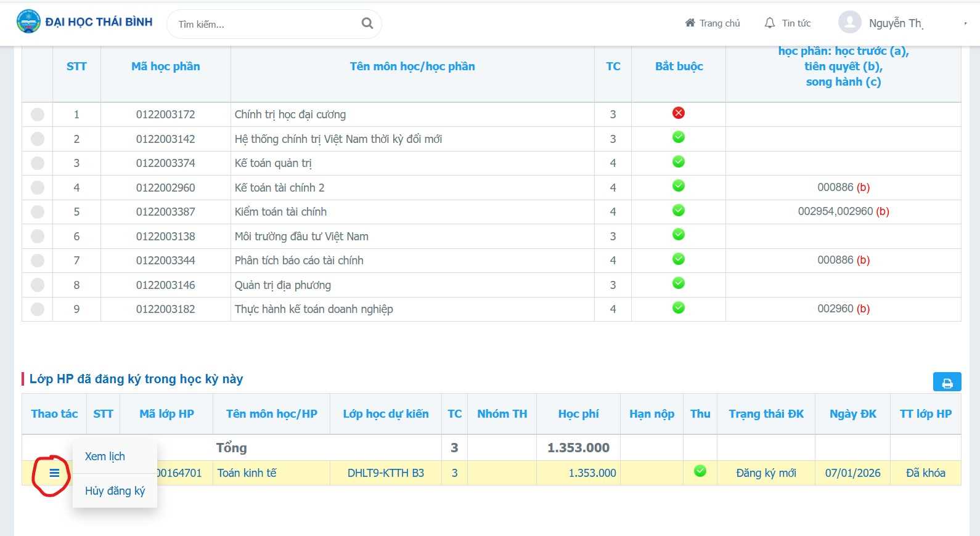Image resolution: width=980 pixels, height=536 pixels.
Task: Select radio for Chính trị học đại cương
Action: click(x=38, y=115)
